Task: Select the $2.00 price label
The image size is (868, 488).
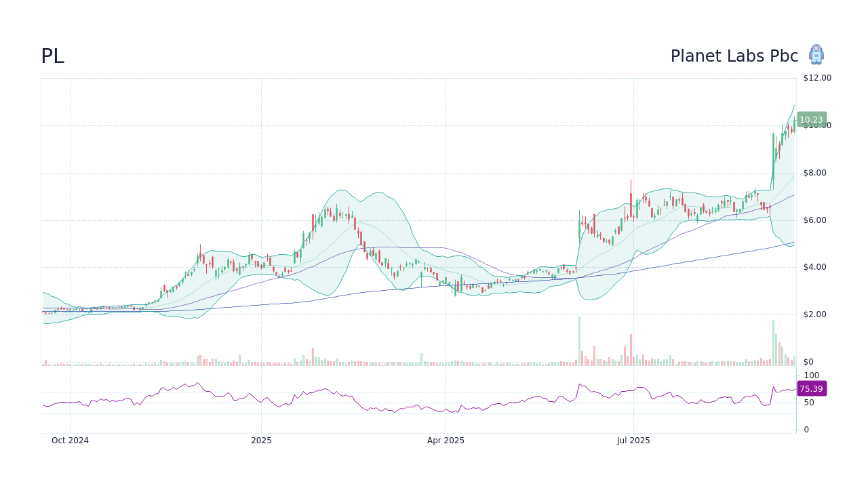Action: [814, 314]
